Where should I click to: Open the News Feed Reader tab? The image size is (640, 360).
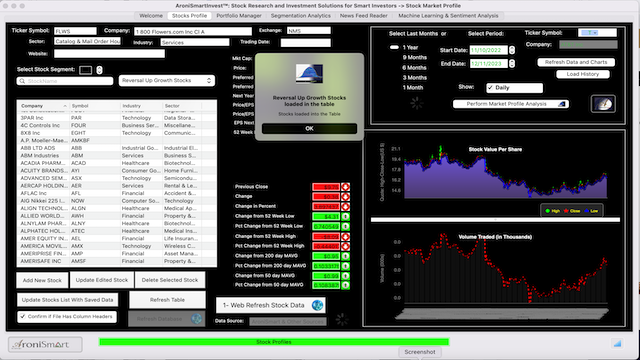tap(364, 16)
